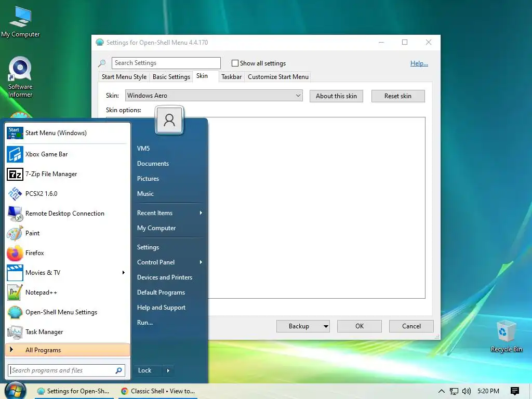Launch the Paint palette icon
The width and height of the screenshot is (532, 399).
coord(15,233)
